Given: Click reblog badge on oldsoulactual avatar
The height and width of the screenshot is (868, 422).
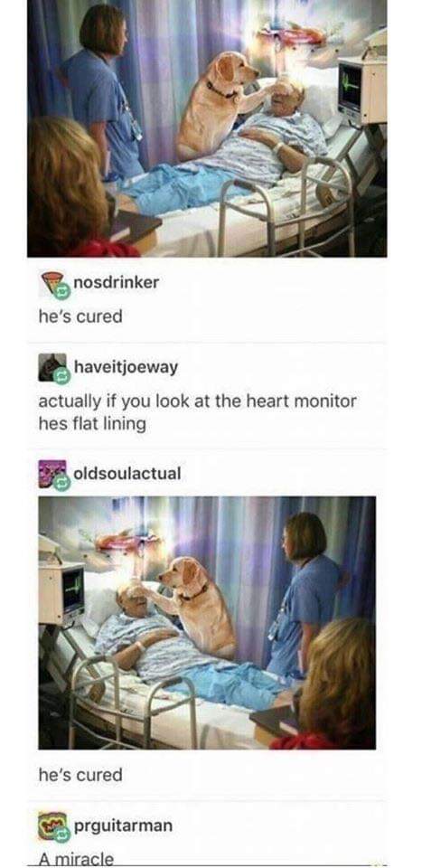Looking at the screenshot, I should coord(62,483).
